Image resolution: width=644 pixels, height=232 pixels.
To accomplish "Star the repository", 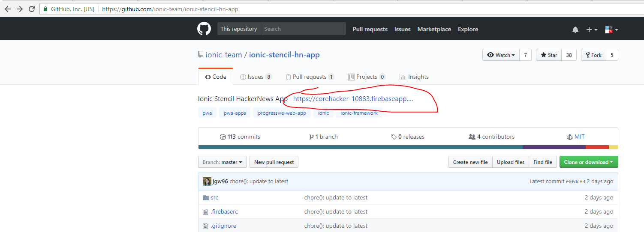I will pos(549,55).
